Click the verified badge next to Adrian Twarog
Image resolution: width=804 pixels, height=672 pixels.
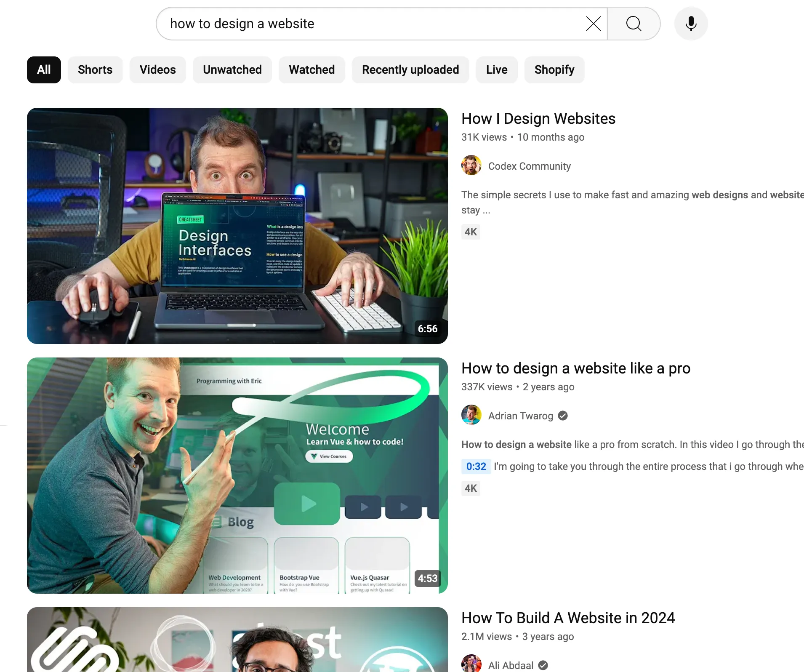pyautogui.click(x=563, y=416)
